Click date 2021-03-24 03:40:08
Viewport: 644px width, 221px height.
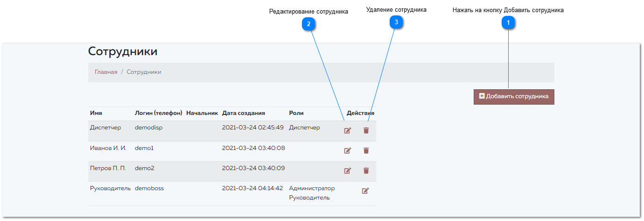[253, 148]
